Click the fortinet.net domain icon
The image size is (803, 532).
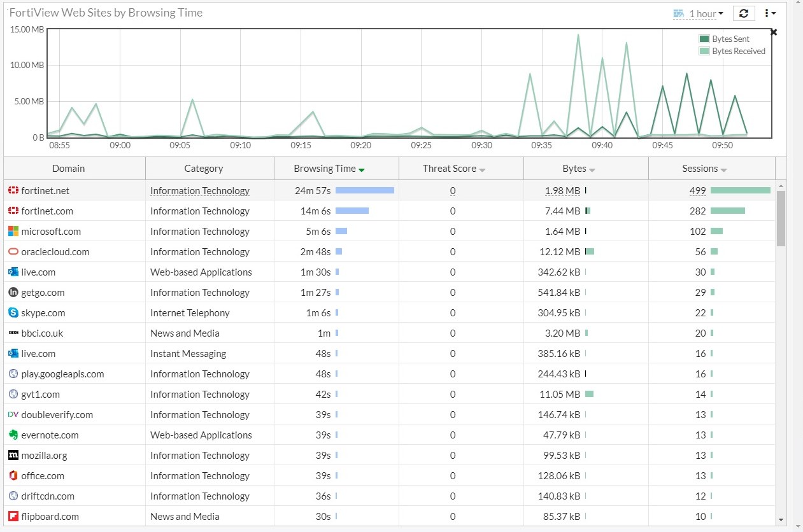13,191
